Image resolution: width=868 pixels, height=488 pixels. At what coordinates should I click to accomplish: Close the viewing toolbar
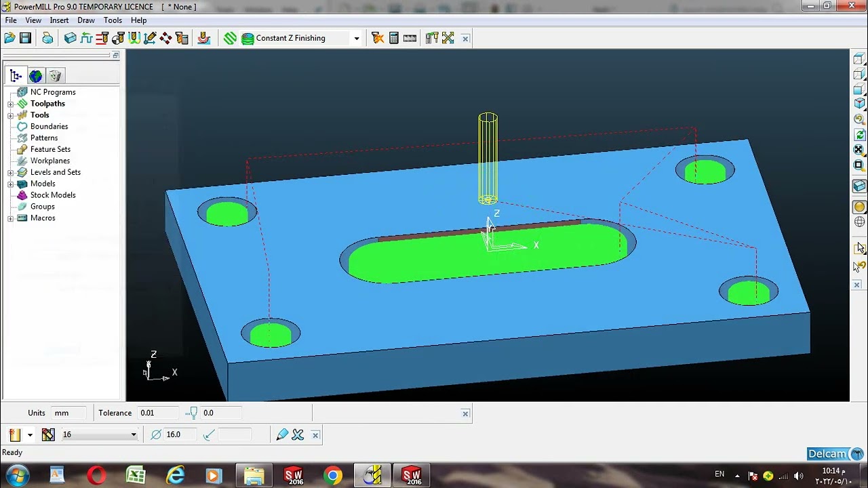coord(857,285)
